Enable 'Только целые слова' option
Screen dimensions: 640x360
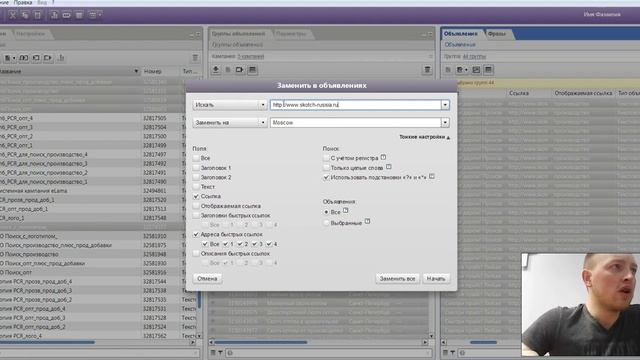326,168
